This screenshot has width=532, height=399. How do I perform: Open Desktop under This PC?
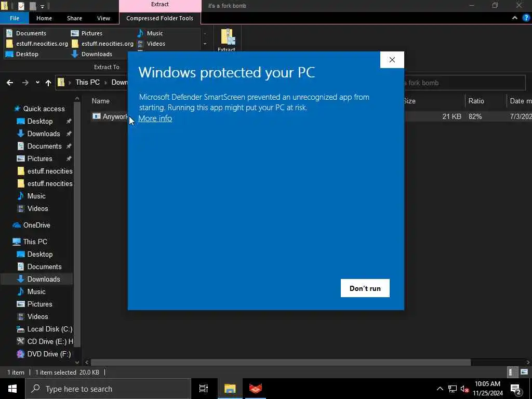pyautogui.click(x=39, y=254)
